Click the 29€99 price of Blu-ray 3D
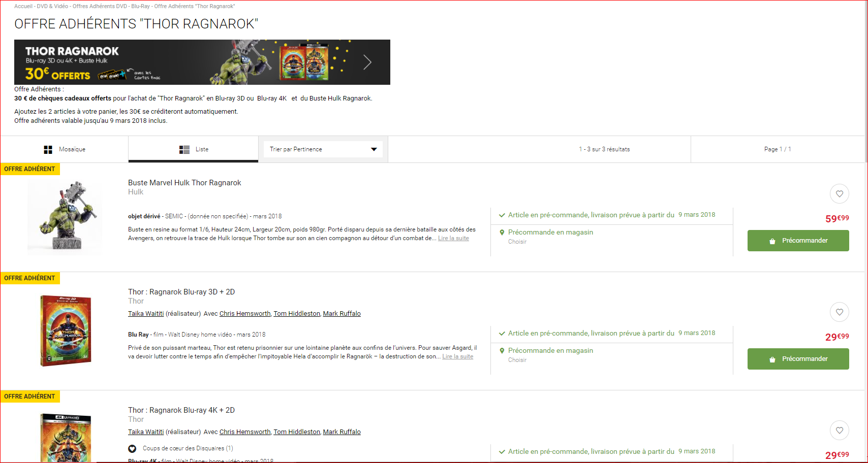Image resolution: width=868 pixels, height=463 pixels. click(x=837, y=337)
